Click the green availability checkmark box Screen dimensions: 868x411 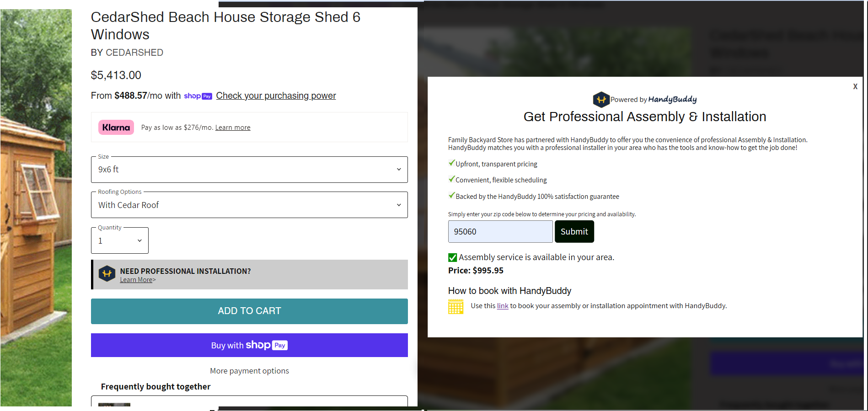453,257
